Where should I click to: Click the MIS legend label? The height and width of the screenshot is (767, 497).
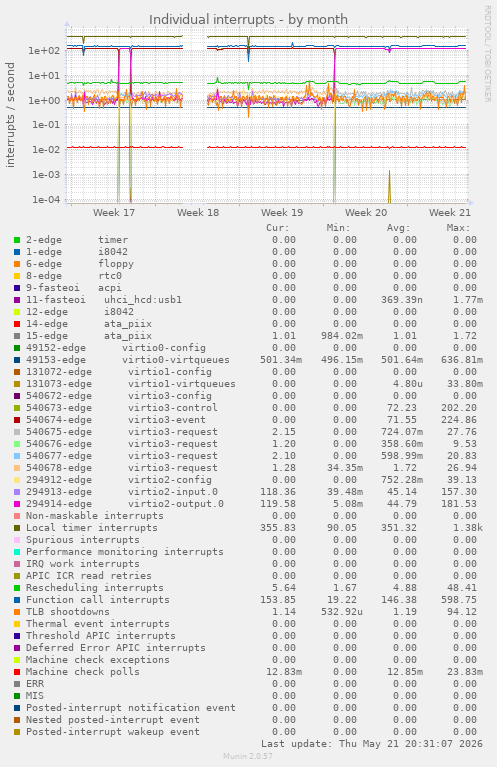[35, 696]
